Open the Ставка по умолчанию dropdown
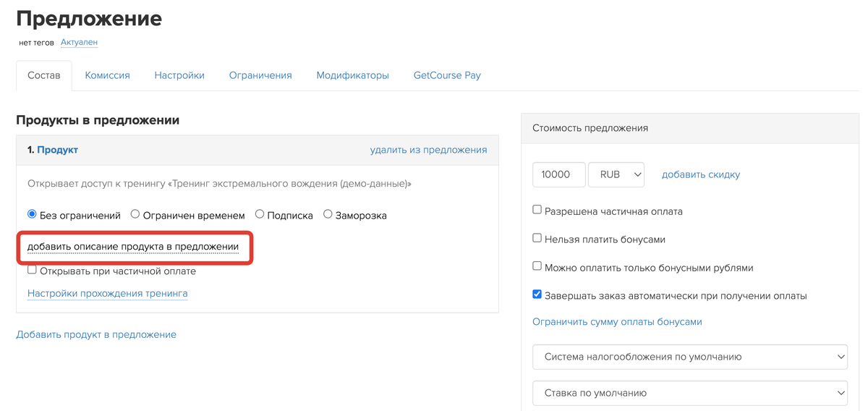 (690, 393)
